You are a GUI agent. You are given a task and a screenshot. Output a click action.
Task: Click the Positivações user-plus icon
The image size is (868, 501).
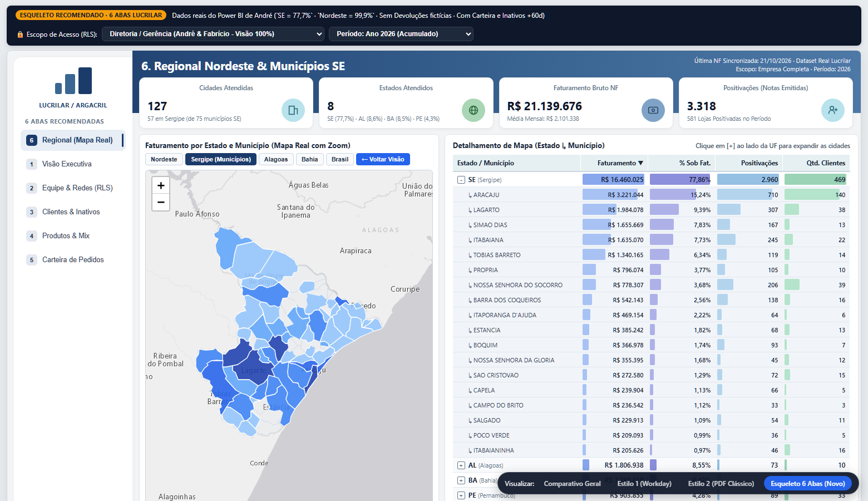(x=833, y=110)
